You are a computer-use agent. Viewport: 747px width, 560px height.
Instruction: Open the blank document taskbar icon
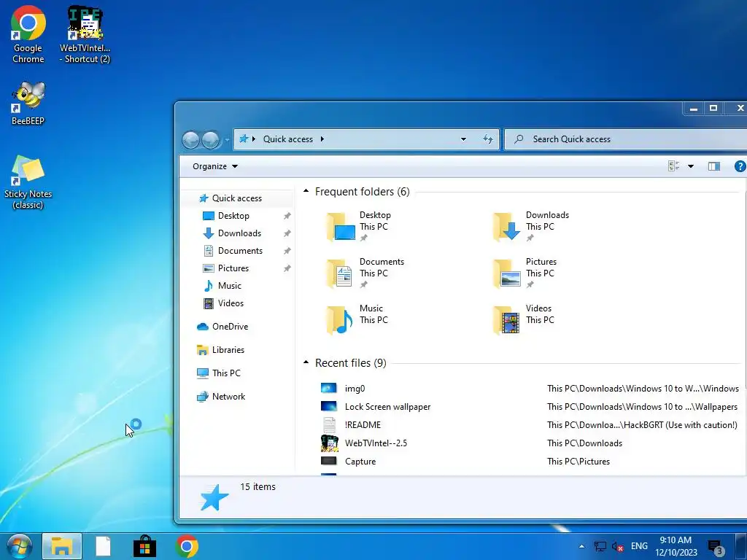[103, 546]
